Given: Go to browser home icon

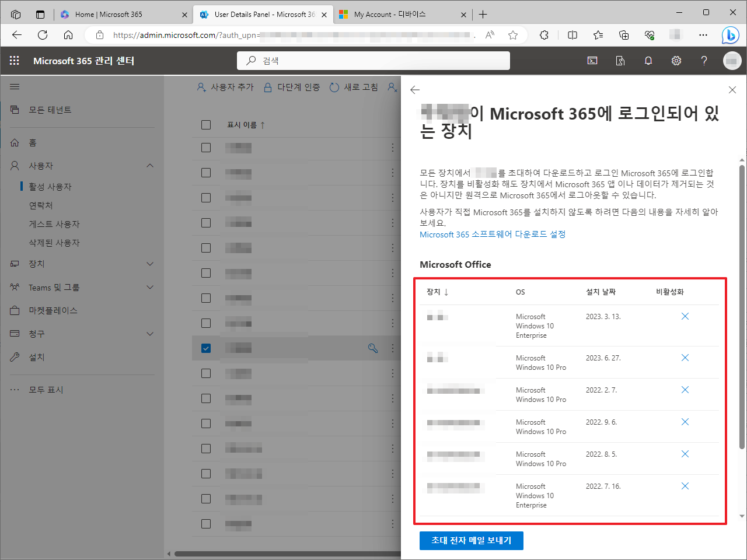Looking at the screenshot, I should (68, 35).
